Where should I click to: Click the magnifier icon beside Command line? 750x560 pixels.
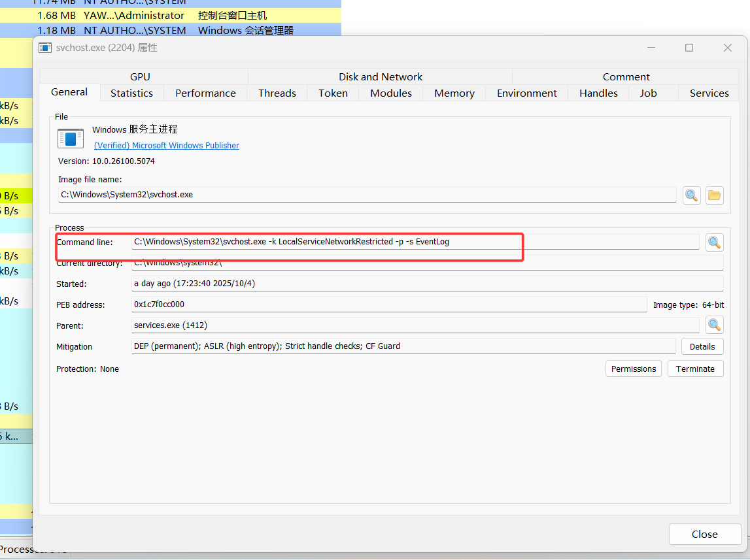[714, 242]
